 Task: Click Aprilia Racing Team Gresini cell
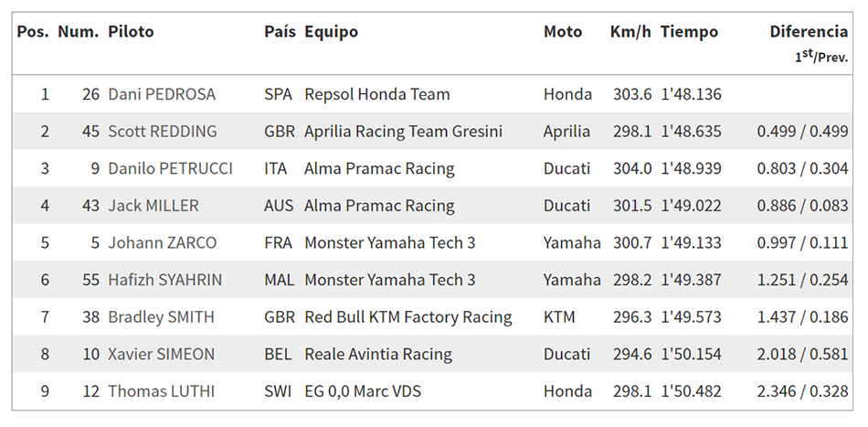[404, 132]
